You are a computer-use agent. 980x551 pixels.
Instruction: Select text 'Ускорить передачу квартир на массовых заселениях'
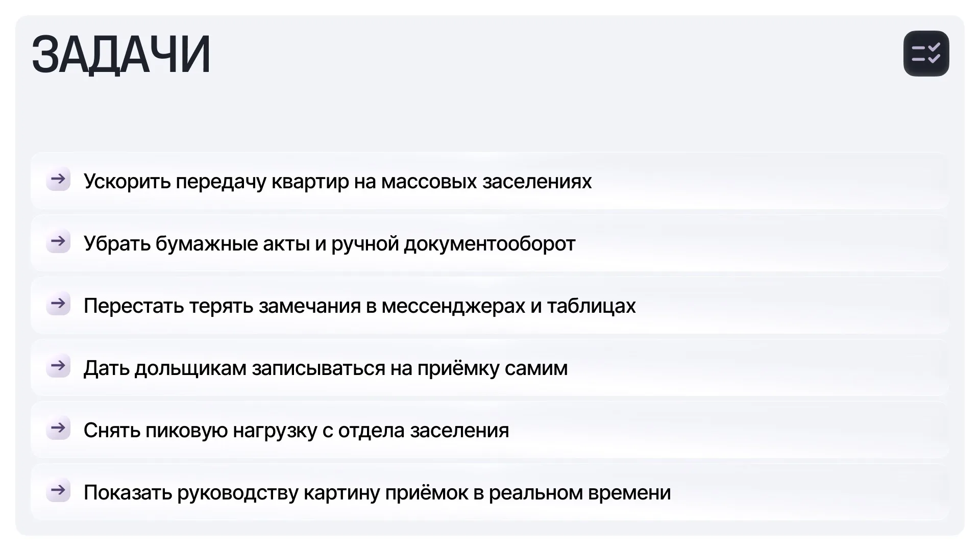click(337, 182)
